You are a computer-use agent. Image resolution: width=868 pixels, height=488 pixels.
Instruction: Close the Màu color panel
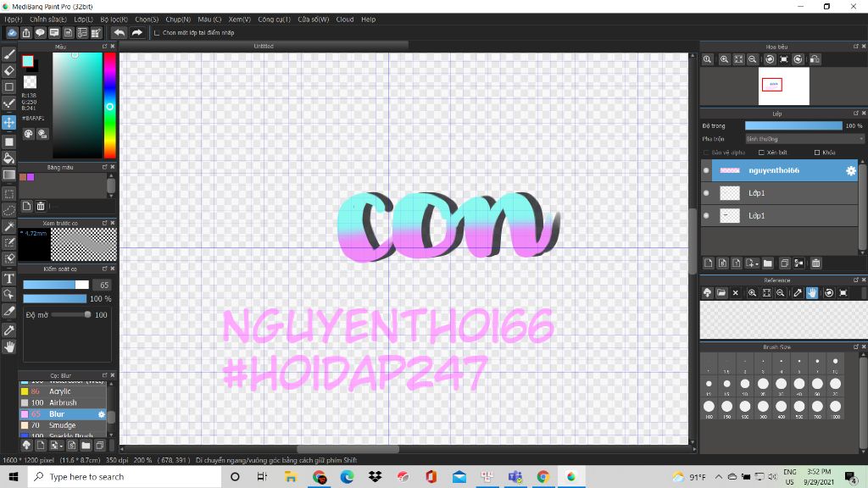tap(113, 47)
